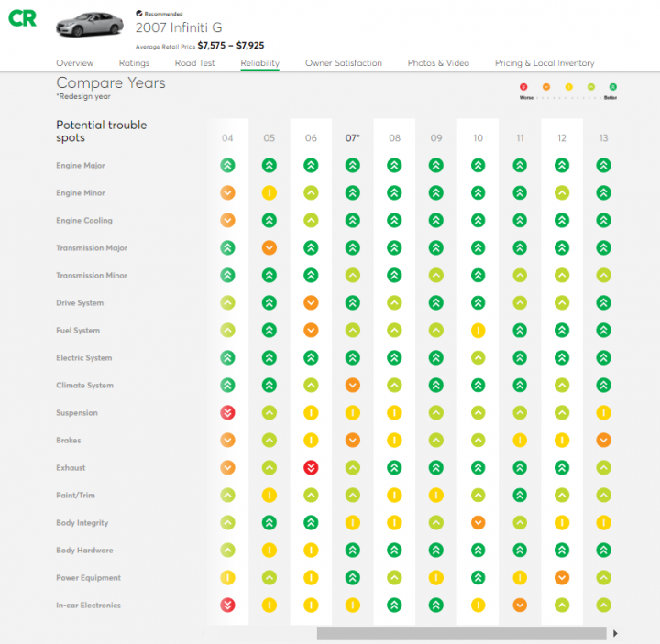Click light green Engine Minor icon for 12

pos(562,192)
